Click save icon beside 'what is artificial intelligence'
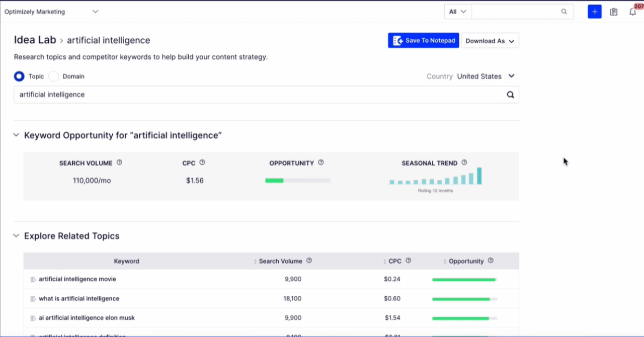Image resolution: width=644 pixels, height=337 pixels. click(x=33, y=299)
